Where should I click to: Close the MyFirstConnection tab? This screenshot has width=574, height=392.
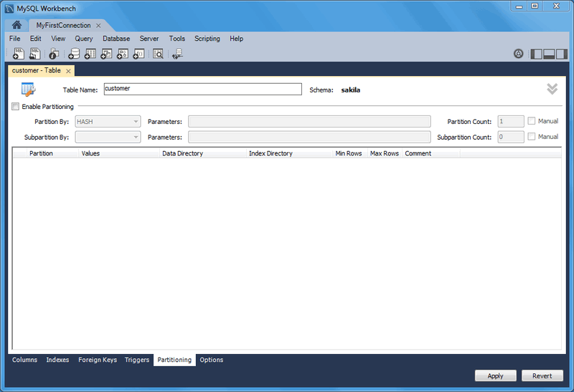98,26
